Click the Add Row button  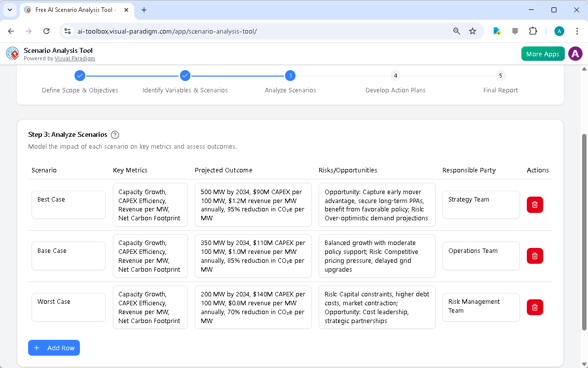coord(54,348)
